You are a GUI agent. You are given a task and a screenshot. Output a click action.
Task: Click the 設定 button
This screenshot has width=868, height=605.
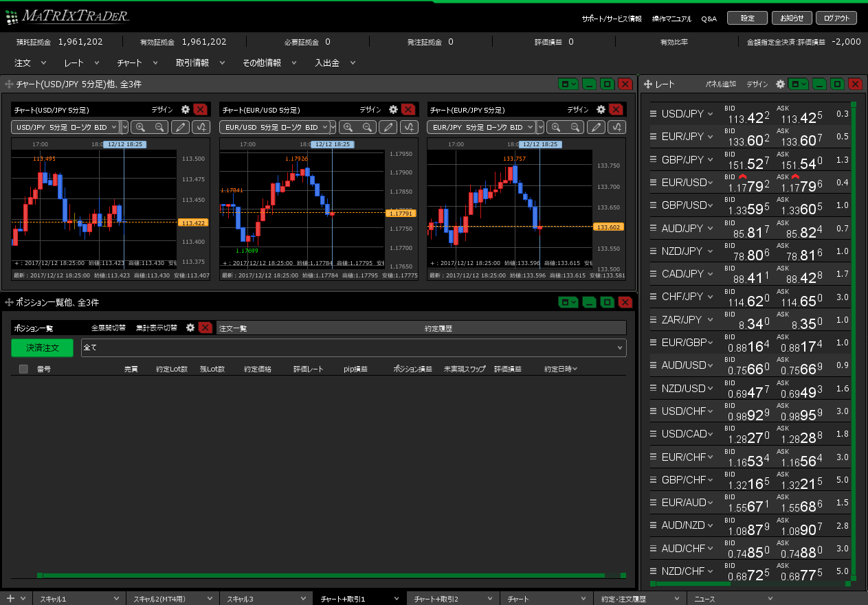[x=748, y=19]
